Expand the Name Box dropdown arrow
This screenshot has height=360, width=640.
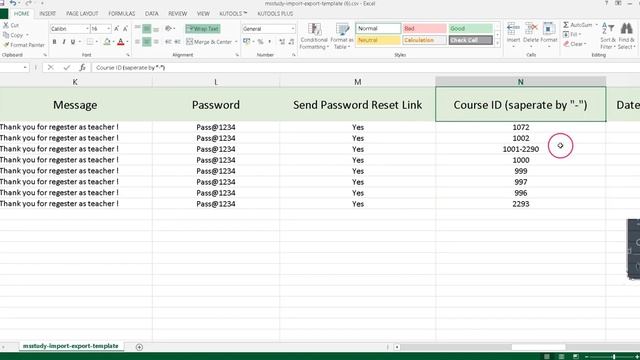[25, 67]
